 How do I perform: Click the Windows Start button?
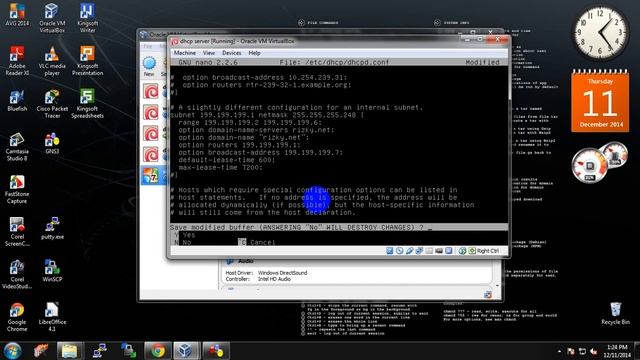click(x=12, y=351)
